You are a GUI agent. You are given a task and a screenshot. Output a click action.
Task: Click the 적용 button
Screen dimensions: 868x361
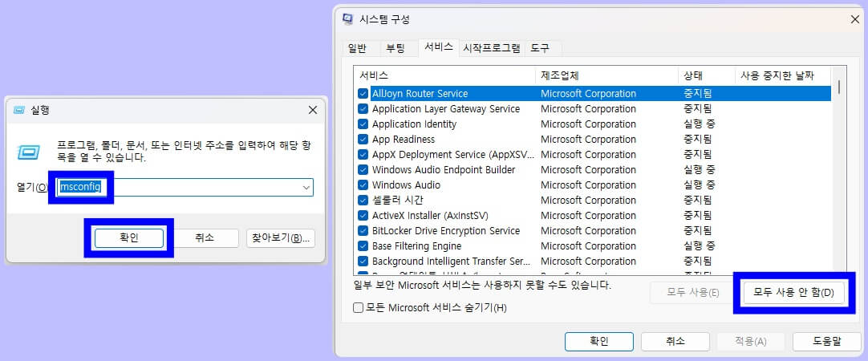[751, 342]
